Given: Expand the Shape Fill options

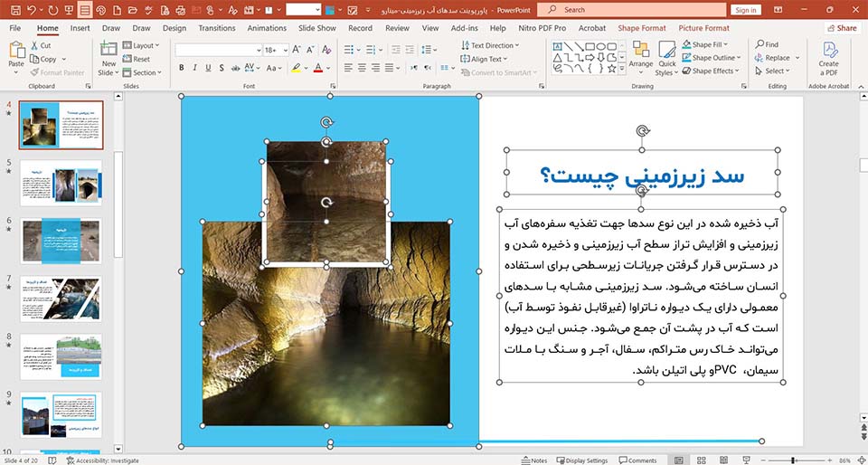Looking at the screenshot, I should coord(705,45).
